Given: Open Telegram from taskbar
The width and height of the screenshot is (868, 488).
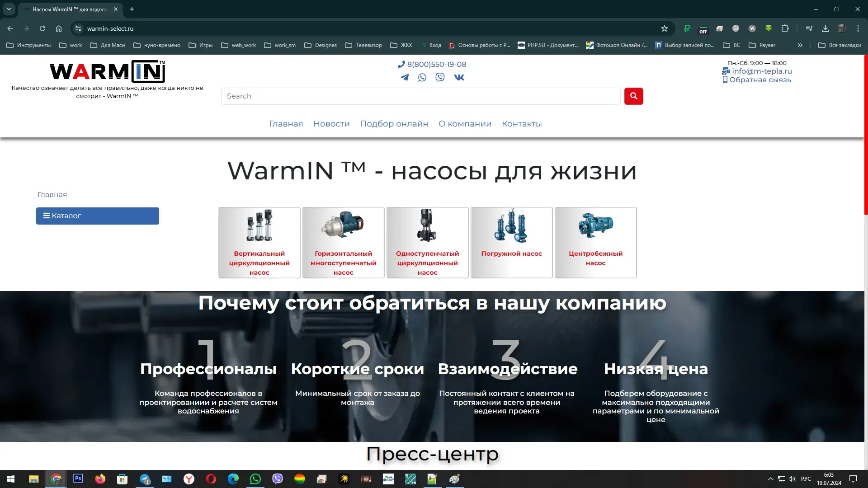Looking at the screenshot, I should click(145, 479).
